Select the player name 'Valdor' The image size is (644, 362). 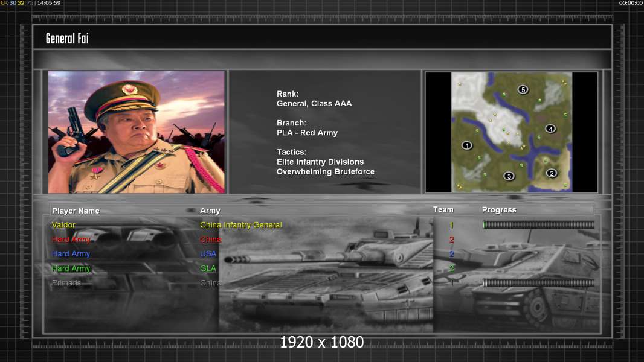pos(63,224)
